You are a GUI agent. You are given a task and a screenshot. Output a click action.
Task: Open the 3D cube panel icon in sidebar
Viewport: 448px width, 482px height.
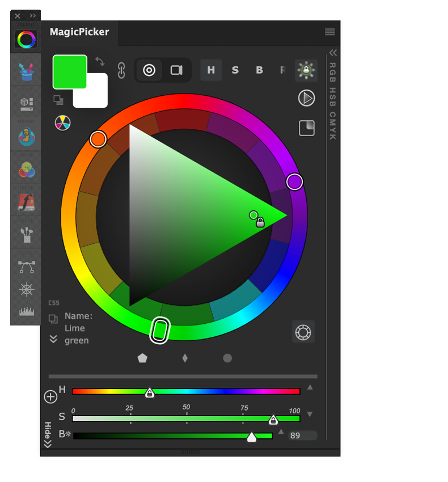26,104
